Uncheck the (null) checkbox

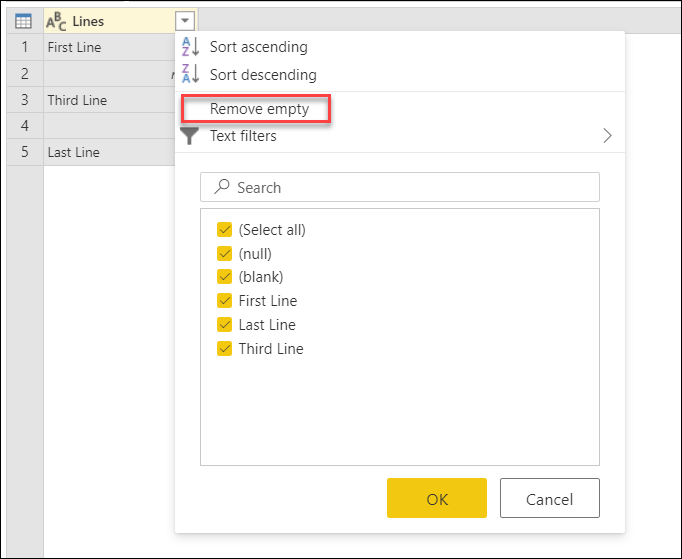224,253
